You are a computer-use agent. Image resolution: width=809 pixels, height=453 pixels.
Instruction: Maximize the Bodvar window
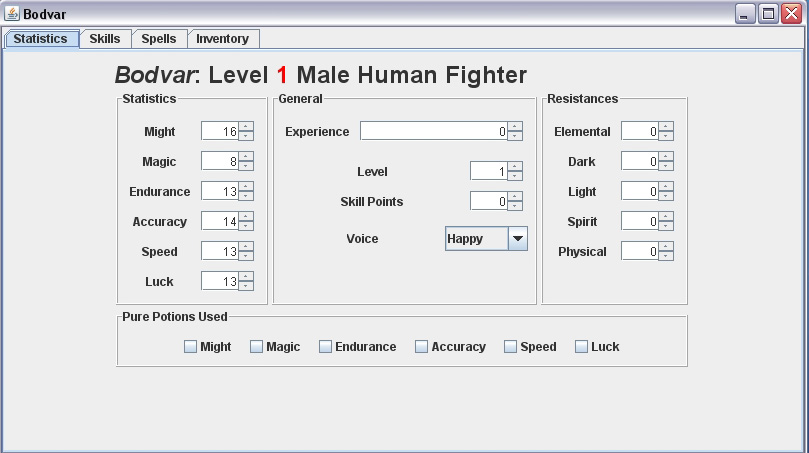(x=768, y=13)
